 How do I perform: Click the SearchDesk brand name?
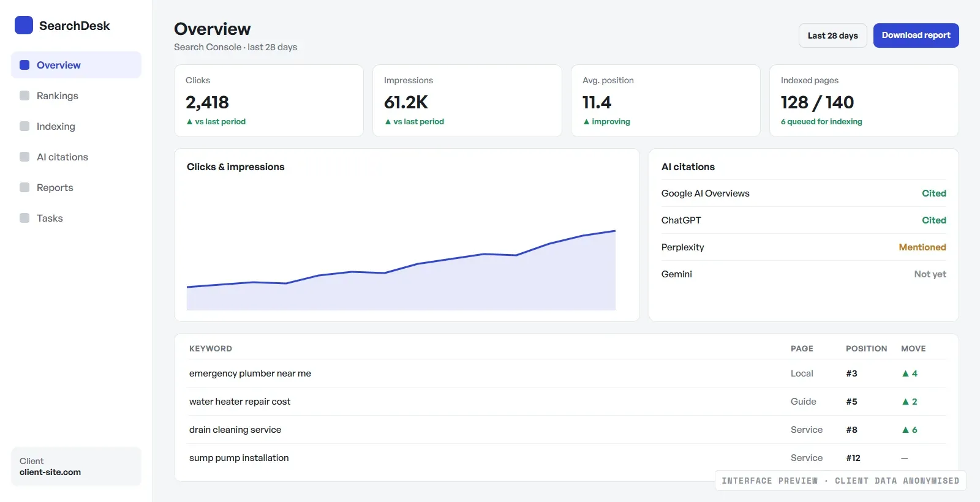75,26
